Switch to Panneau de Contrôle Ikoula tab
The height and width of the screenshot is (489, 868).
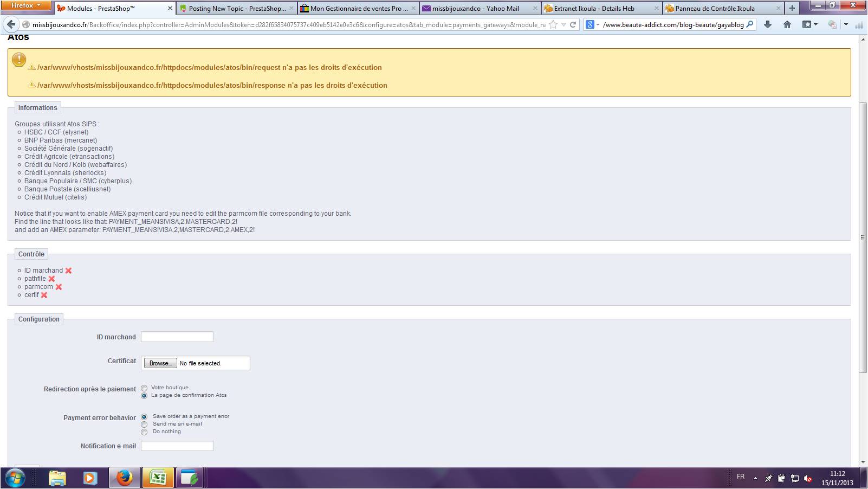pos(723,8)
